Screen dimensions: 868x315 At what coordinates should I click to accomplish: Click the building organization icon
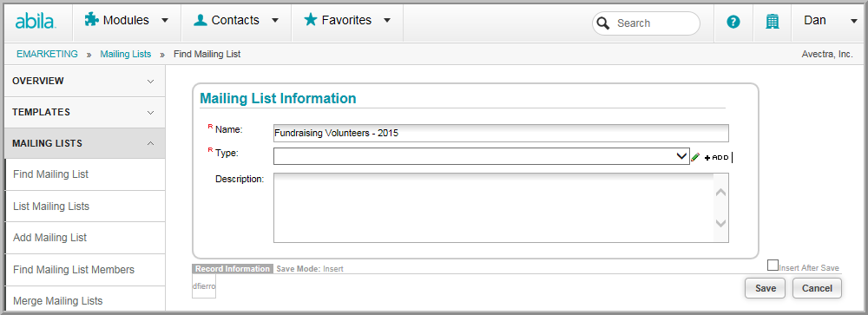pyautogui.click(x=773, y=22)
